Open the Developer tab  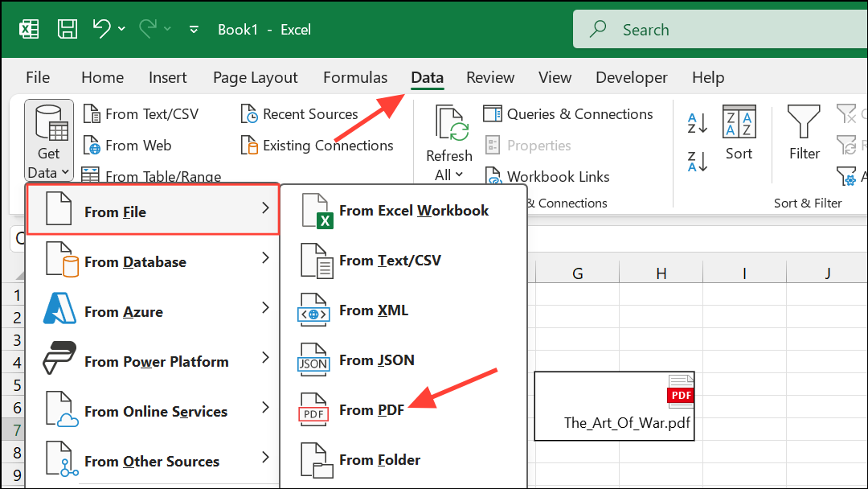coord(632,77)
